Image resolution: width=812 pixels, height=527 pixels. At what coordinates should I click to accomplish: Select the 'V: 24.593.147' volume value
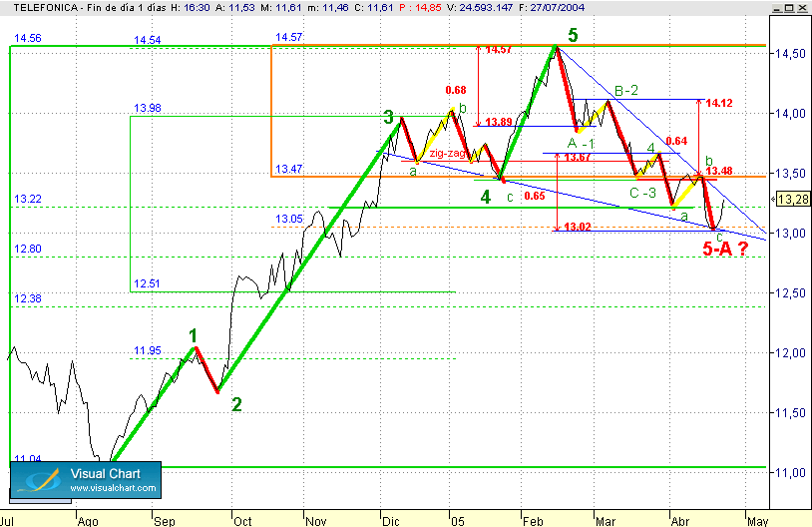pyautogui.click(x=479, y=8)
